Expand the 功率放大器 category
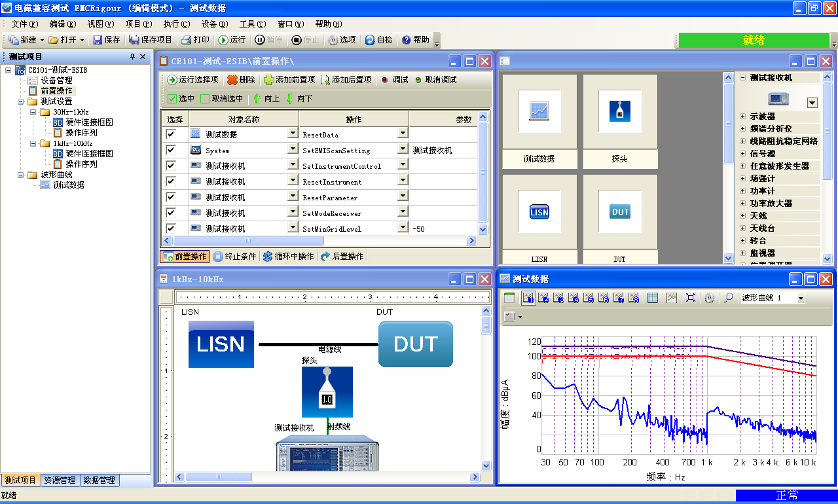The image size is (838, 504). 742,204
